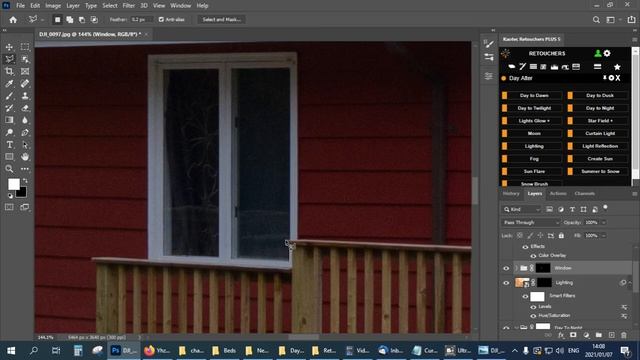The width and height of the screenshot is (640, 360).
Task: Click the create new group folder icon
Action: pyautogui.click(x=598, y=335)
